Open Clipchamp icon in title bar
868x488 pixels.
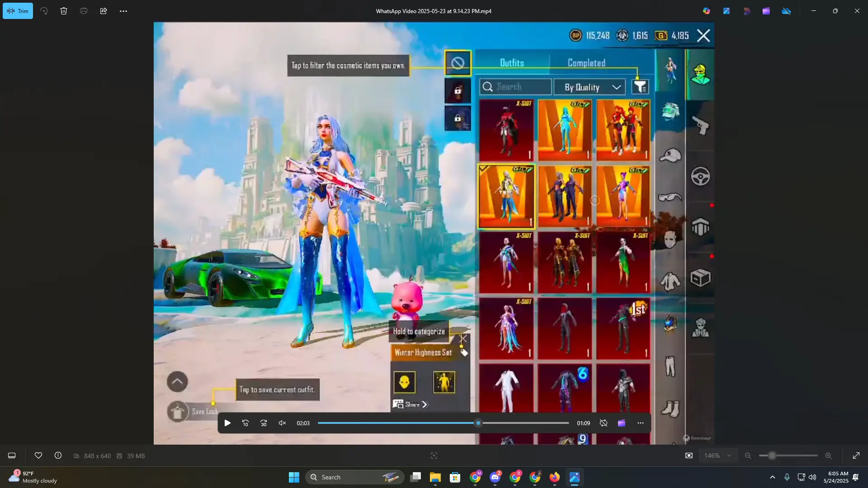[766, 11]
